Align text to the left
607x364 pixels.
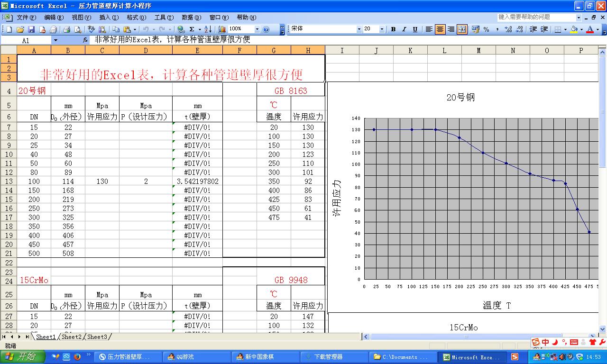click(429, 29)
